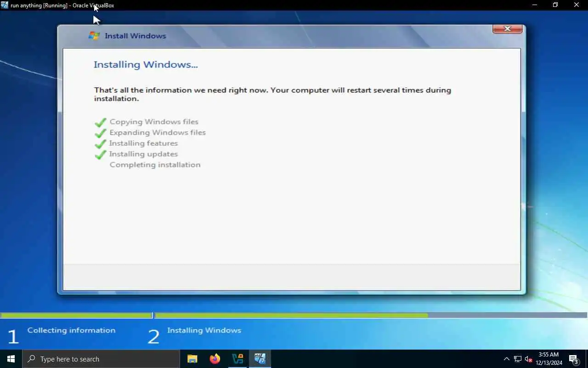This screenshot has height=368, width=588.
Task: Launch Firefox from the taskbar
Action: click(x=215, y=359)
